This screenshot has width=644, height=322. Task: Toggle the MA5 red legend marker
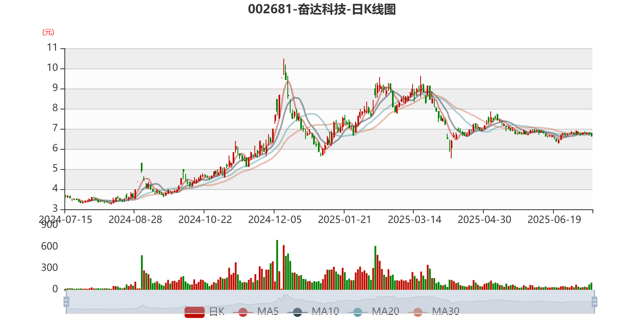243,312
